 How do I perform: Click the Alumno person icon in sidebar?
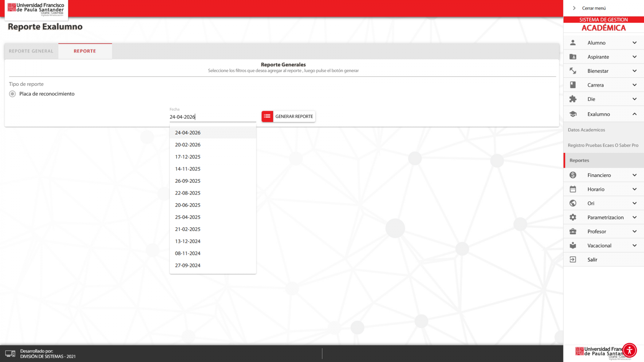pyautogui.click(x=573, y=43)
